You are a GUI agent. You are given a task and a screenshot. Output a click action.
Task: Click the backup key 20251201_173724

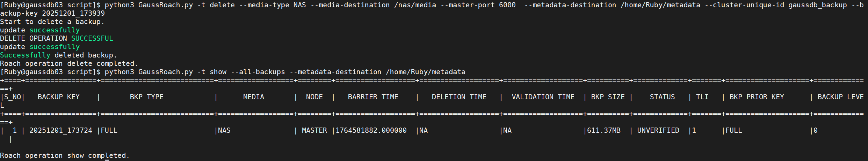(61, 130)
